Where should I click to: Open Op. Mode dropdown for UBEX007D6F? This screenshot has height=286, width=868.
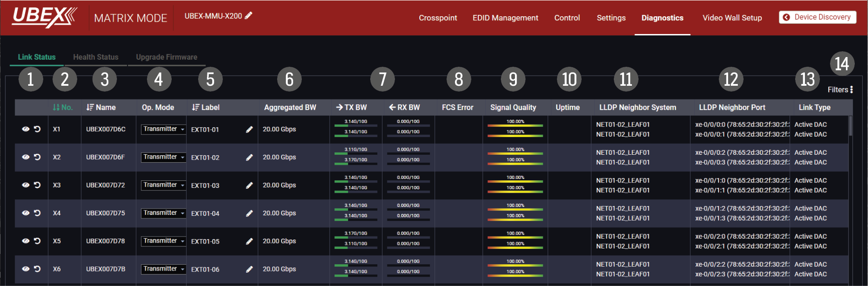tap(164, 157)
